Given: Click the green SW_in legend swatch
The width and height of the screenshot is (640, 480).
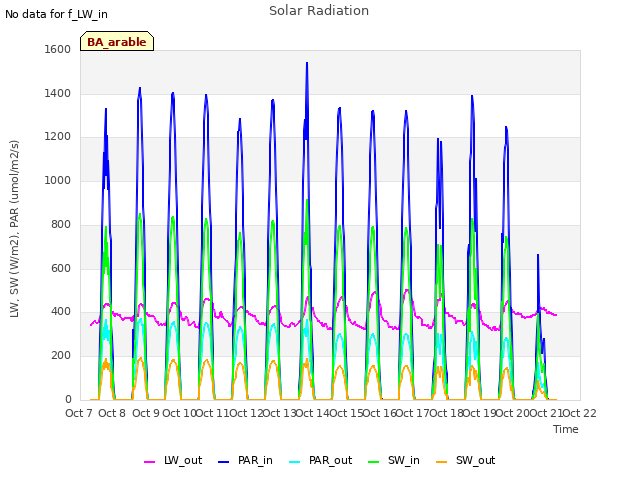Looking at the screenshot, I should tap(373, 462).
